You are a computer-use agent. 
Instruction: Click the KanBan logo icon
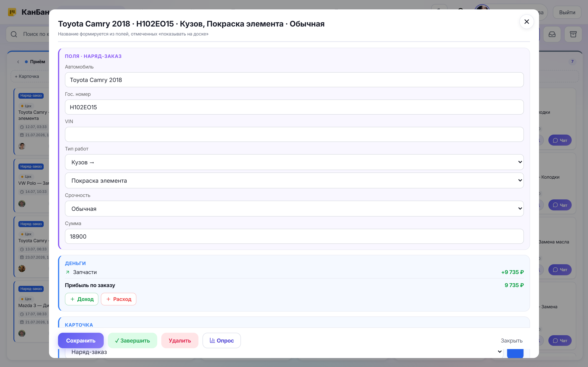pyautogui.click(x=12, y=12)
